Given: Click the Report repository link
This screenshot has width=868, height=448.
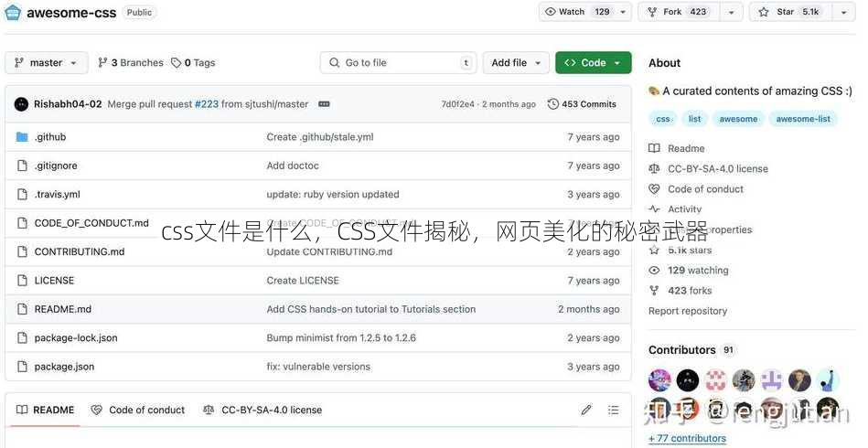Looking at the screenshot, I should 688,312.
